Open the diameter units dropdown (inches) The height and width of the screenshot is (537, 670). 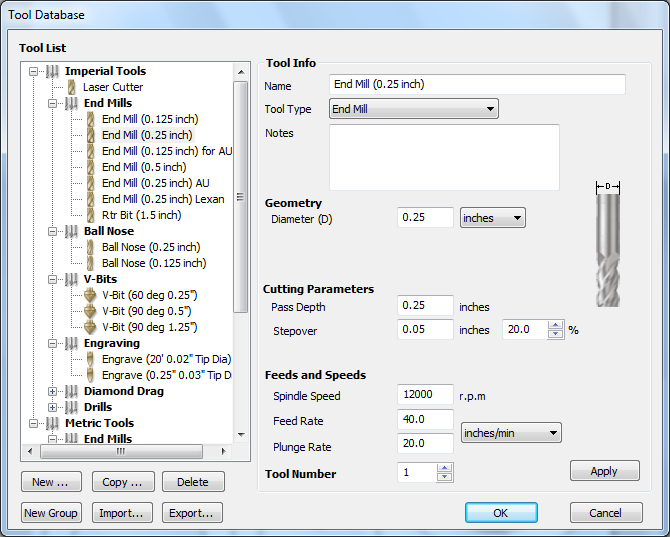(x=493, y=218)
